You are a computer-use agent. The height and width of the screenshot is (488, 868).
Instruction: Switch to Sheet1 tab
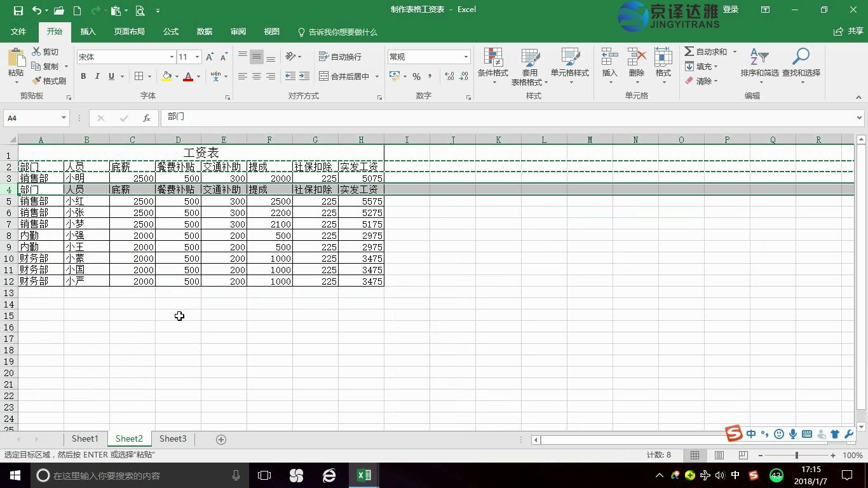pos(85,439)
